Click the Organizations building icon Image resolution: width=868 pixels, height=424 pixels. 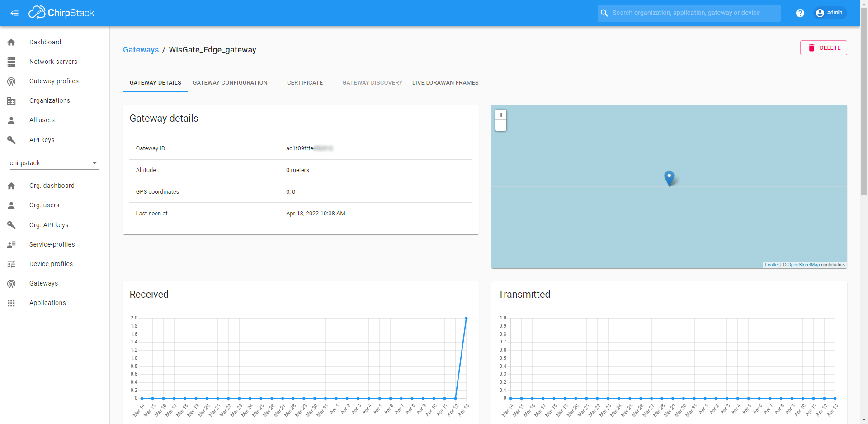coord(11,101)
